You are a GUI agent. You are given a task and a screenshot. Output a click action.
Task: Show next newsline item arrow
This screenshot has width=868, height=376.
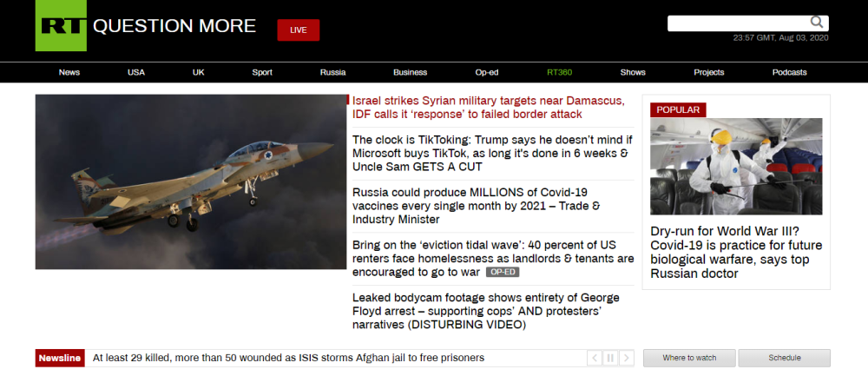(626, 359)
